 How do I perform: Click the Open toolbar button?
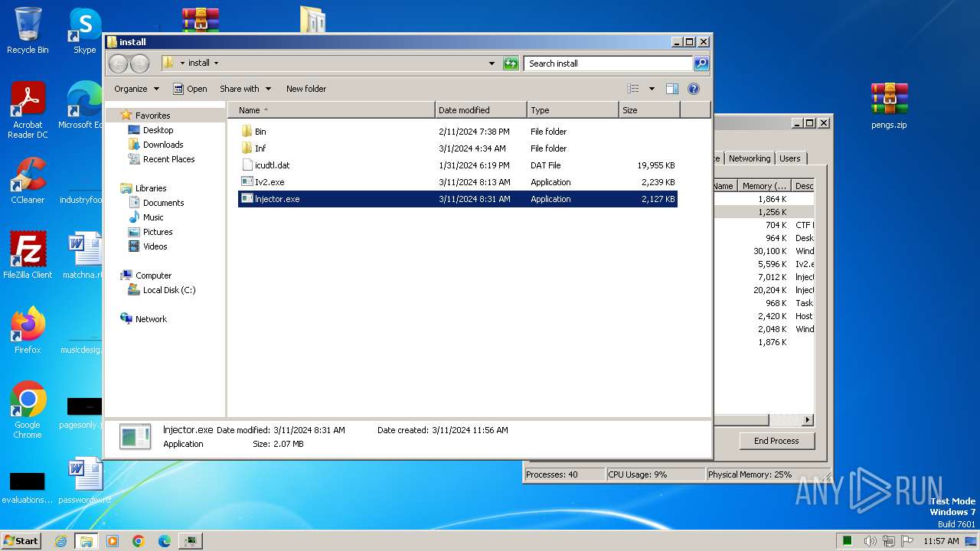click(190, 89)
